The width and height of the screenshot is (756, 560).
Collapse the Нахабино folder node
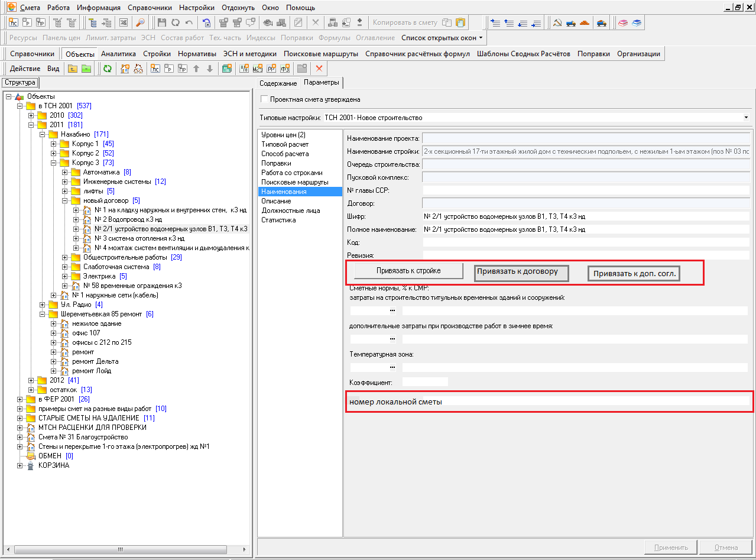pyautogui.click(x=43, y=134)
